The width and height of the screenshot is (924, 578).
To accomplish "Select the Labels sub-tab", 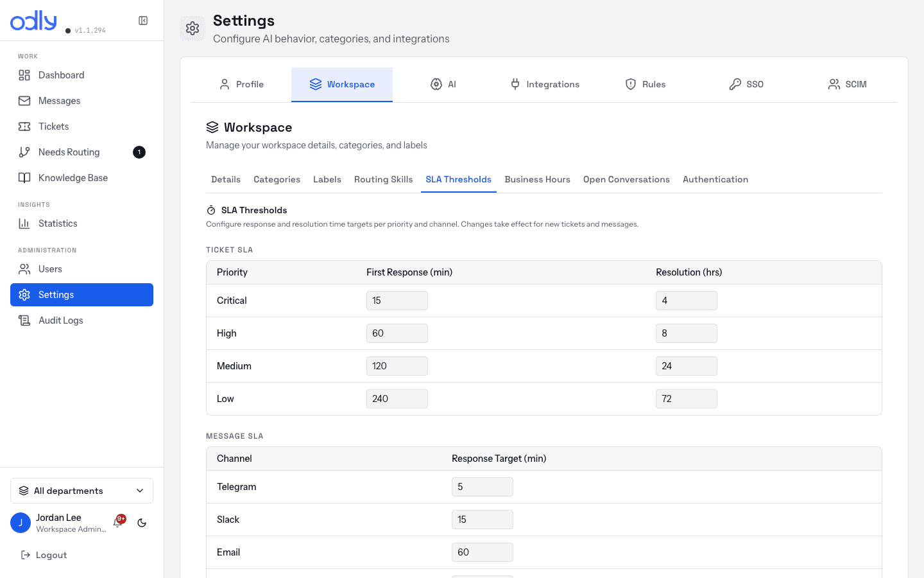I will click(327, 180).
